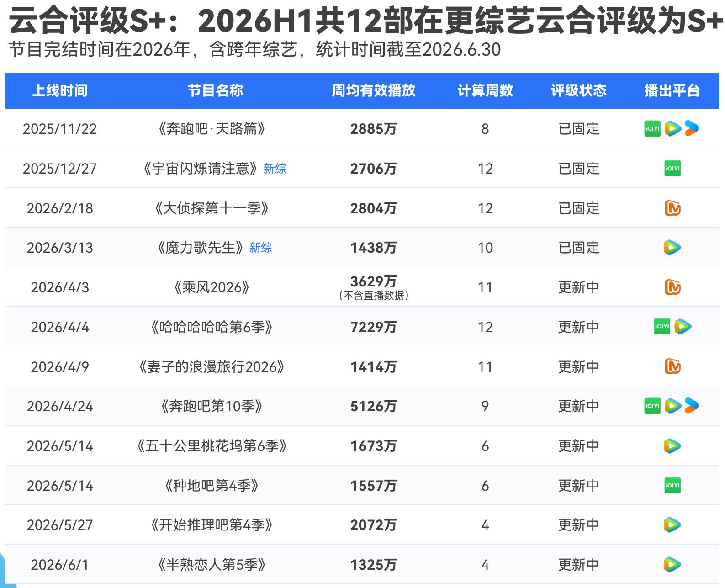The width and height of the screenshot is (725, 588).
Task: Click the 节目名称 column header
Action: [x=216, y=90]
